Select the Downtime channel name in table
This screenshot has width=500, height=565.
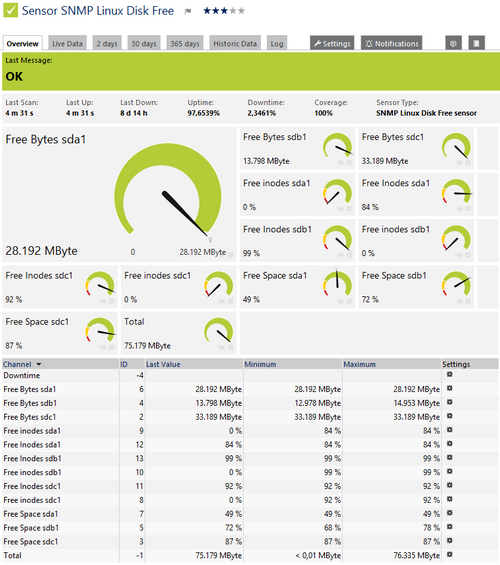[x=22, y=375]
